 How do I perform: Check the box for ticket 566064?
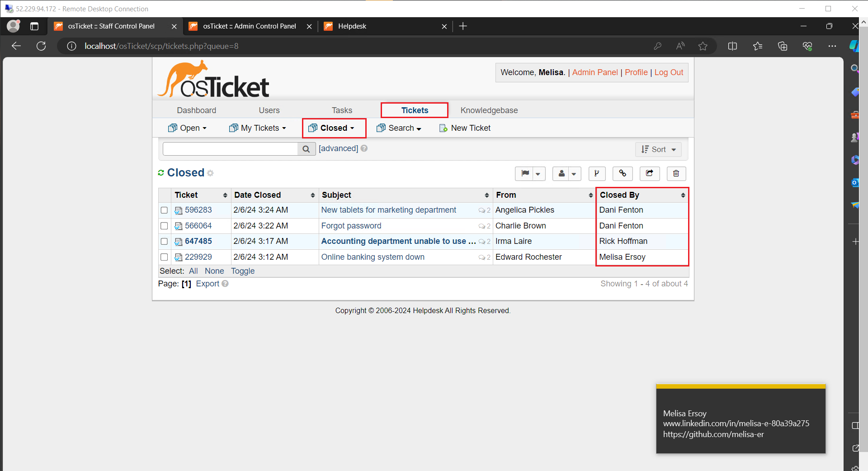tap(164, 226)
